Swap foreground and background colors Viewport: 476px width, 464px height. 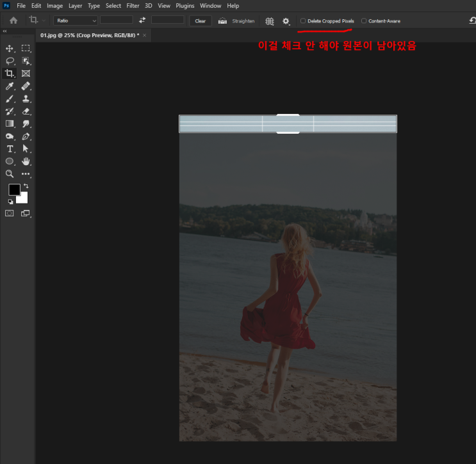click(x=26, y=186)
